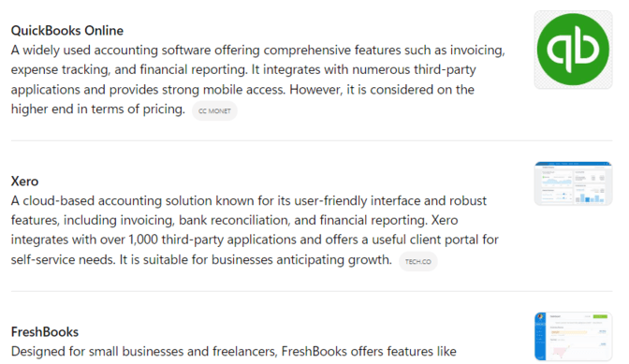This screenshot has height=364, width=629.
Task: Open the FreshBooks dashboard screenshot thumbnail
Action: click(x=573, y=337)
